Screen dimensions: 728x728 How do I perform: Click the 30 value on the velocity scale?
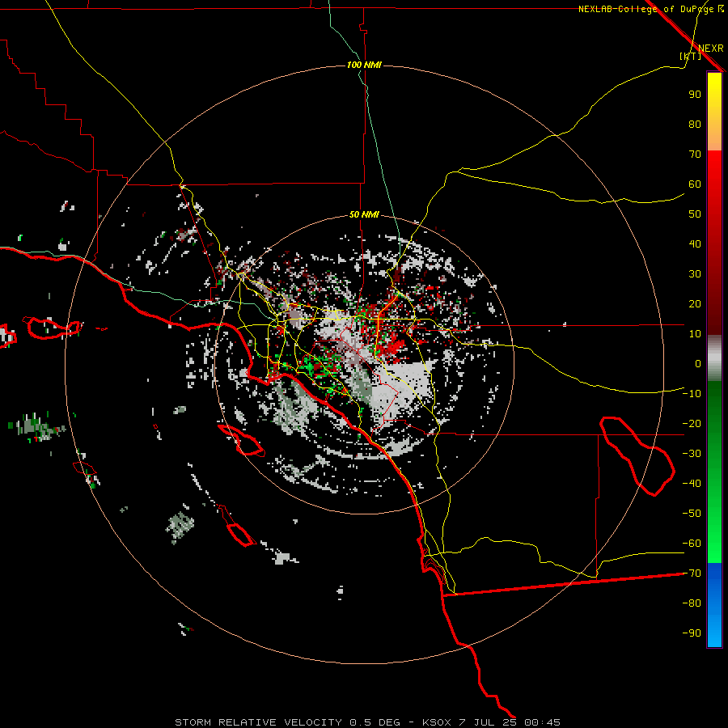coord(695,274)
